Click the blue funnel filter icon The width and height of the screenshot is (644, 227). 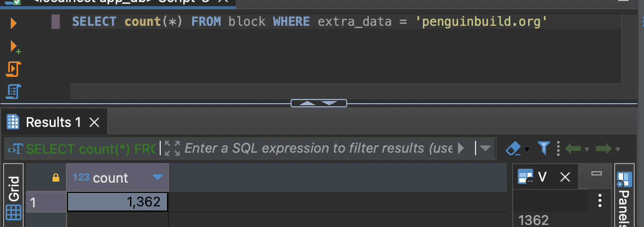544,149
